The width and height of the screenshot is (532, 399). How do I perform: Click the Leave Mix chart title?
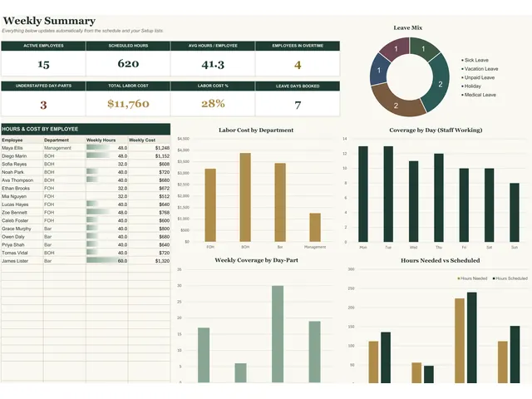tap(408, 27)
